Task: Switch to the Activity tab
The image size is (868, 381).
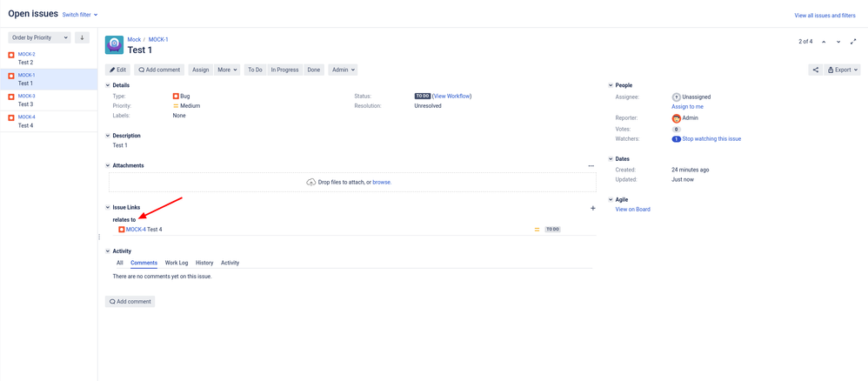Action: coord(230,263)
